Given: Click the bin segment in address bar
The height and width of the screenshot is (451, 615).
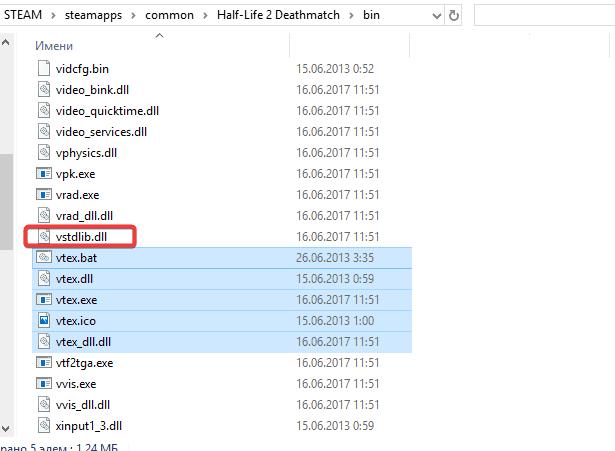Looking at the screenshot, I should coord(371,15).
